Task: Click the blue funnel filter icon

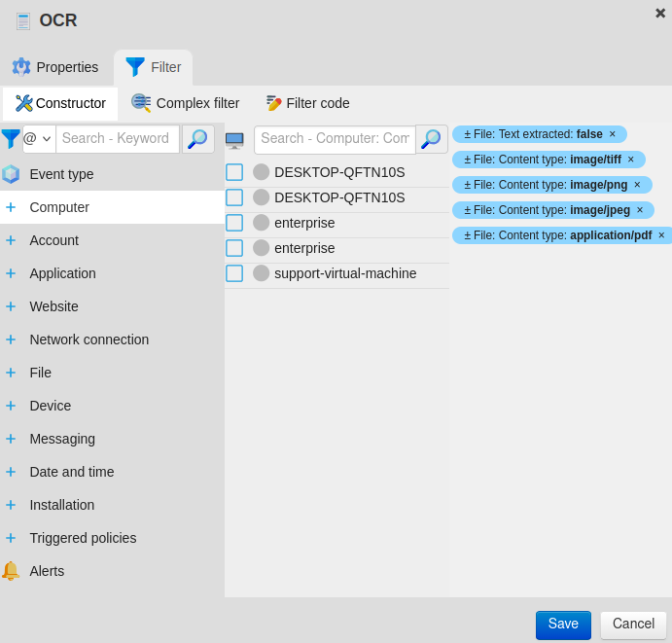Action: coord(11,139)
